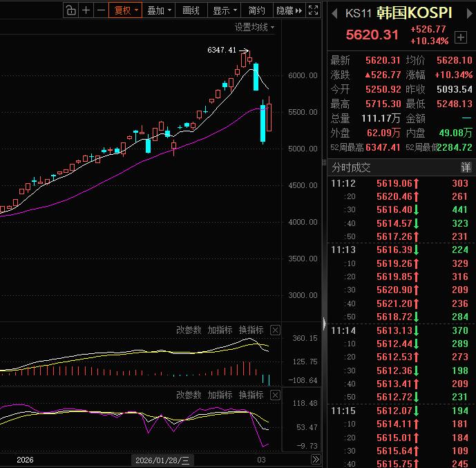Go to previous symbol with left arrow

pyautogui.click(x=334, y=13)
